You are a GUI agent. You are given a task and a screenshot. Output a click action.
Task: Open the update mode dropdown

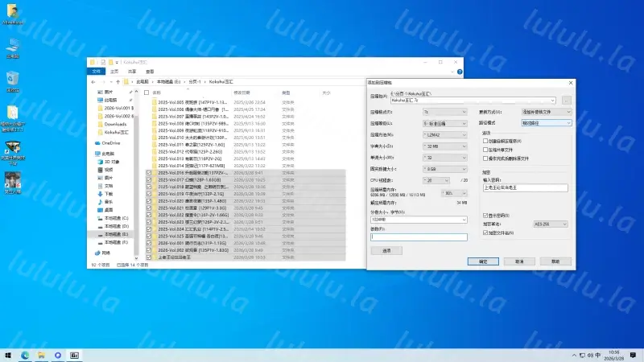point(547,112)
